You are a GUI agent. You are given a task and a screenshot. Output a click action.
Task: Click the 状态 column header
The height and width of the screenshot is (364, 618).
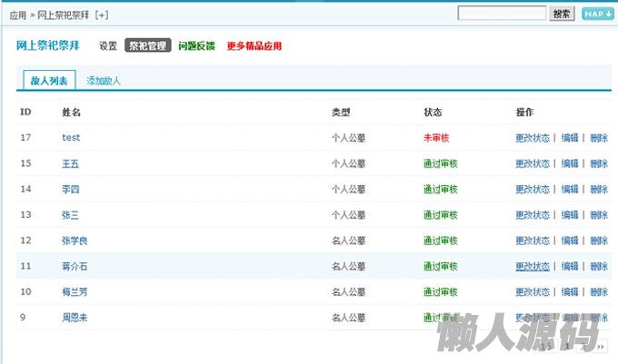click(x=433, y=113)
